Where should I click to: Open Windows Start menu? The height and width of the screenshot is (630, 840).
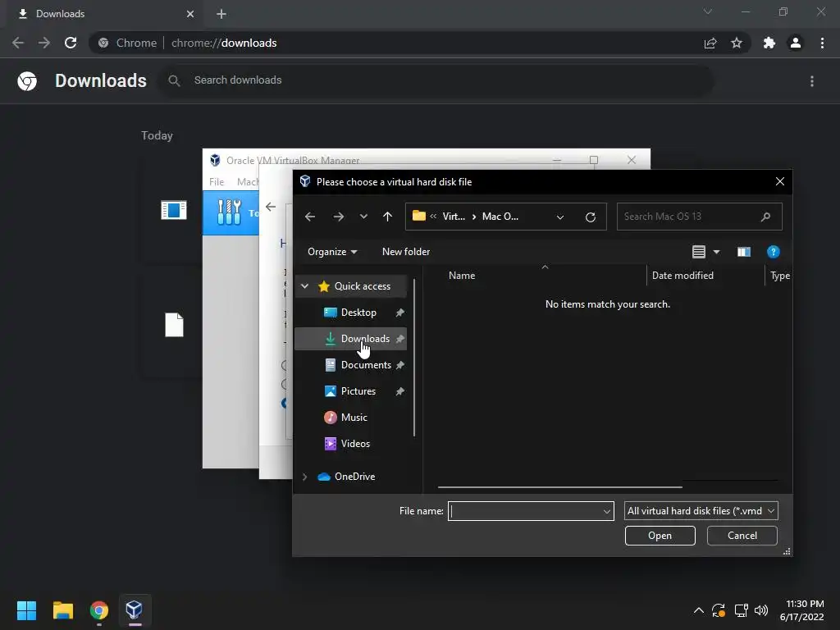(26, 610)
